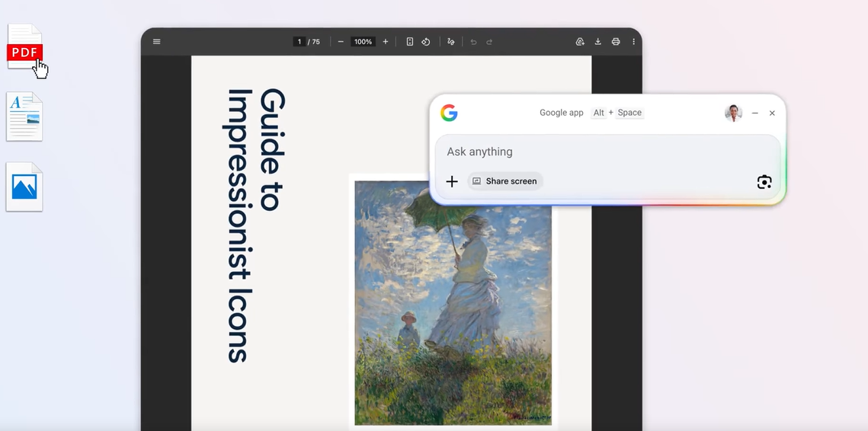Open the PDF viewer more actions menu

pos(633,41)
